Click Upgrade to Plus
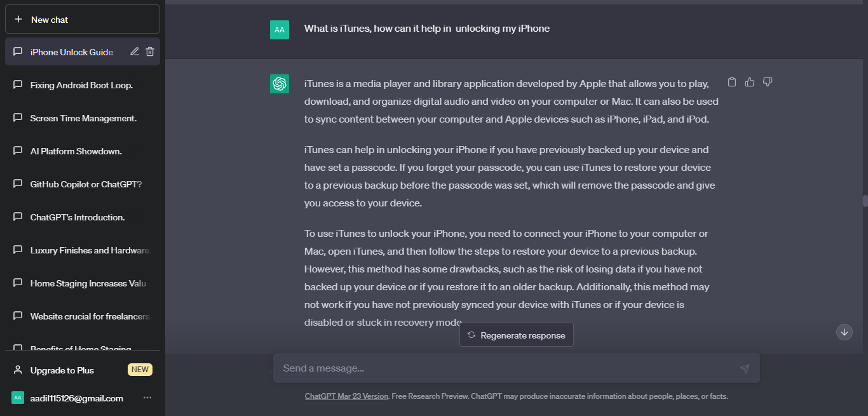 coord(62,370)
